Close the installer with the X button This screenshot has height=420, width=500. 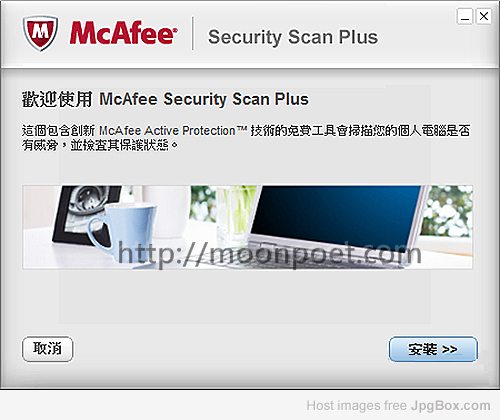484,16
